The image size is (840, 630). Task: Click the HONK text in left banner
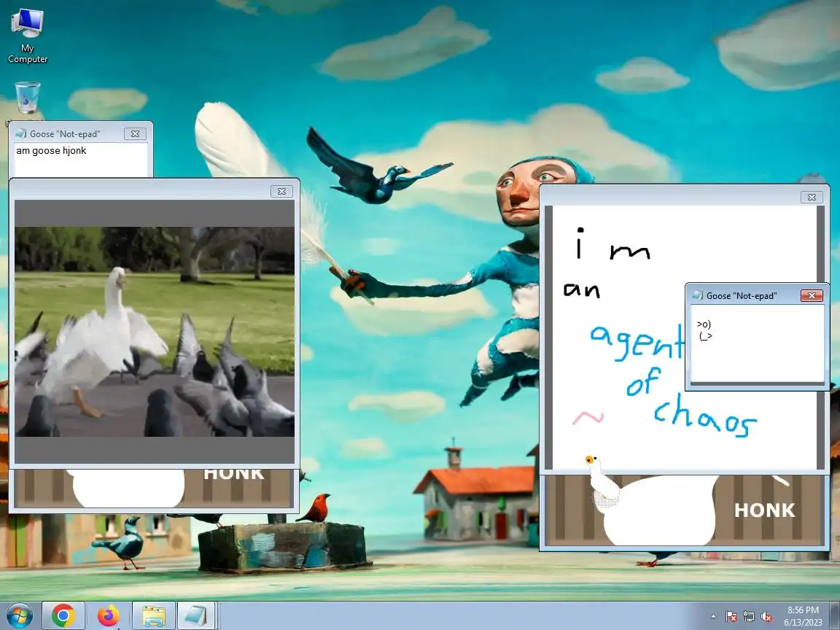234,474
